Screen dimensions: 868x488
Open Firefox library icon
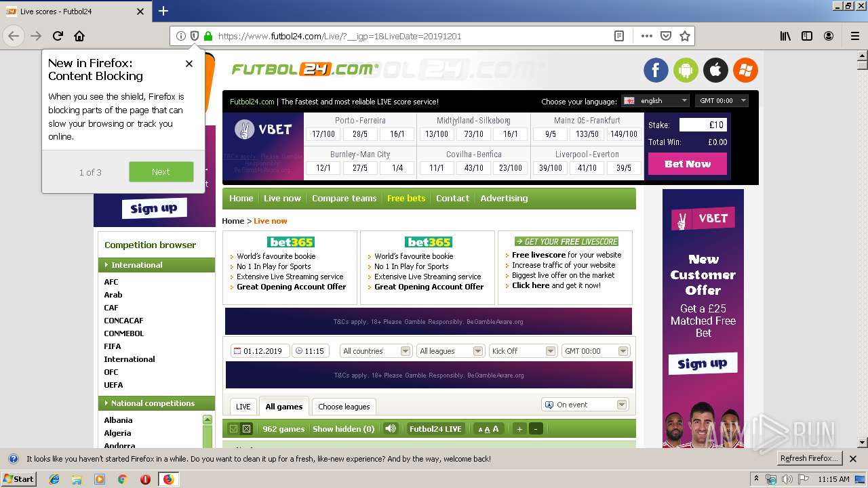[x=785, y=36]
